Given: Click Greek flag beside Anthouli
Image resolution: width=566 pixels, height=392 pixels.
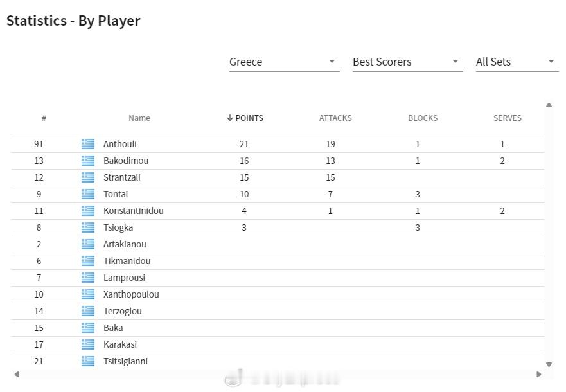Looking at the screenshot, I should 88,144.
